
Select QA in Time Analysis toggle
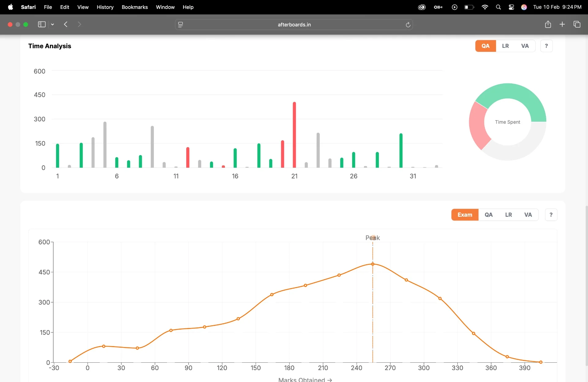pos(485,46)
